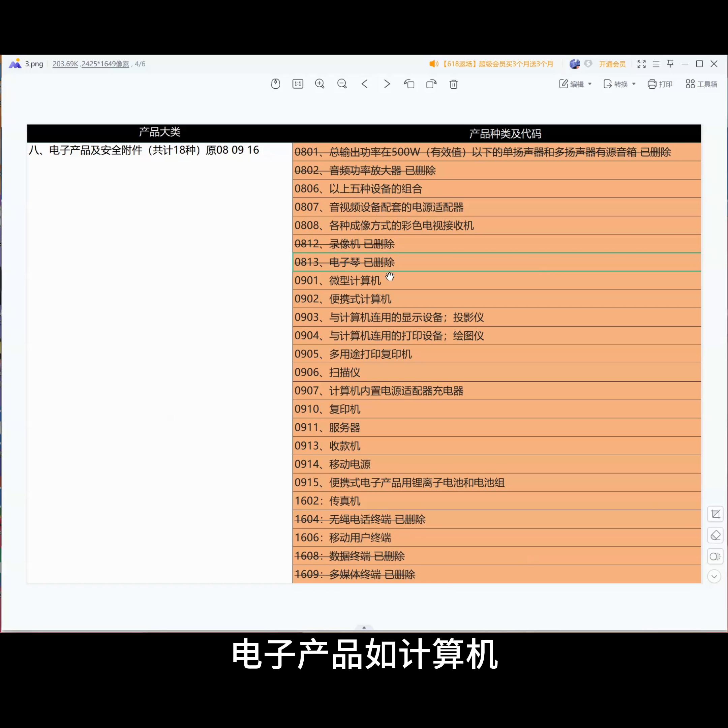Click the 203.69K file size link
Image resolution: width=728 pixels, height=728 pixels.
[x=65, y=64]
